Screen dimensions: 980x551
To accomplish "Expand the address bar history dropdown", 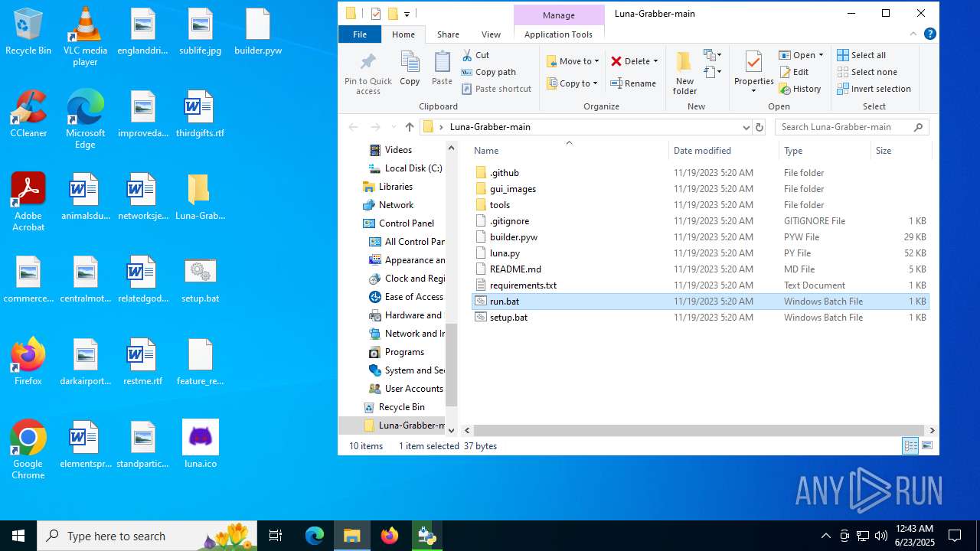I will [x=746, y=127].
